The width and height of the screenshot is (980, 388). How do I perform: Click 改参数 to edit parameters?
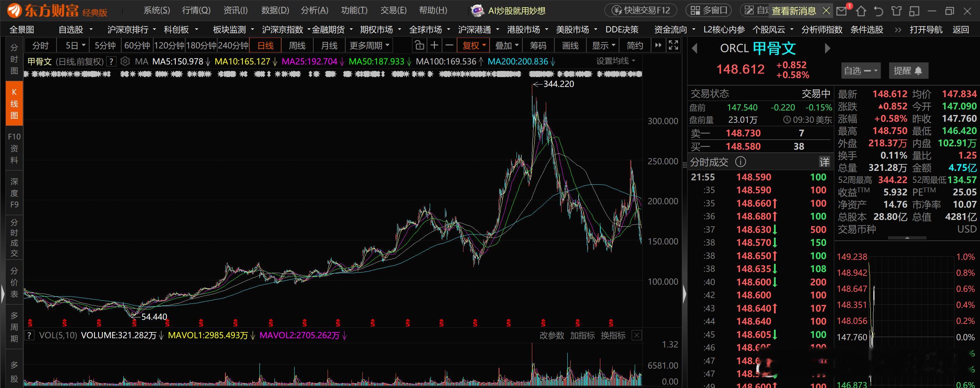coord(552,335)
